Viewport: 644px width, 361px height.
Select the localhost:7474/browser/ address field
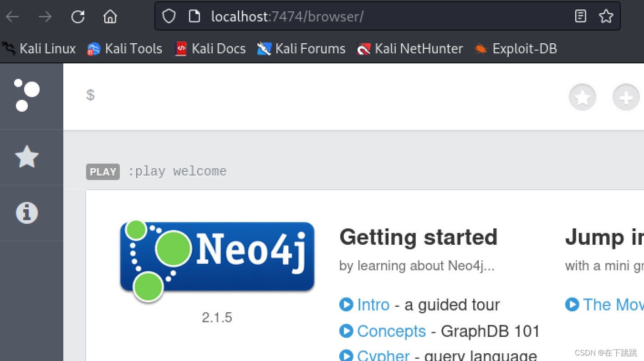387,16
